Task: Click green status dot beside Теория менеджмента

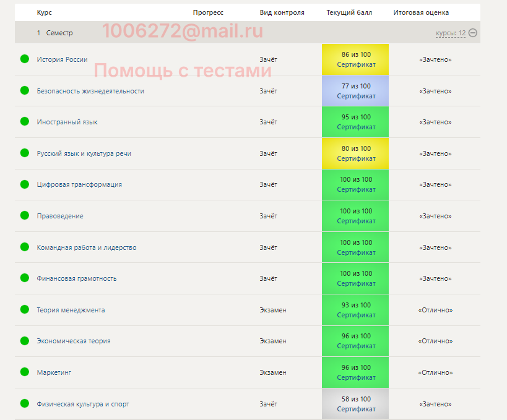Action: [25, 309]
